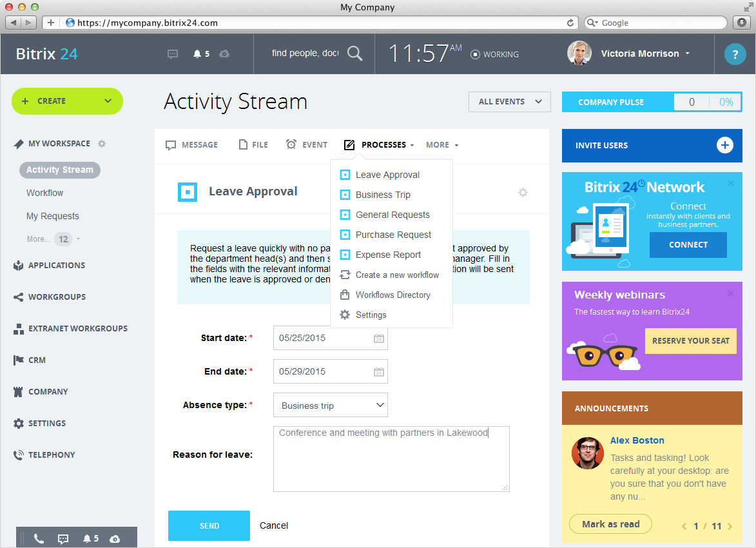Click the plus icon on Invite Users
Image resolution: width=756 pixels, height=548 pixels.
724,145
